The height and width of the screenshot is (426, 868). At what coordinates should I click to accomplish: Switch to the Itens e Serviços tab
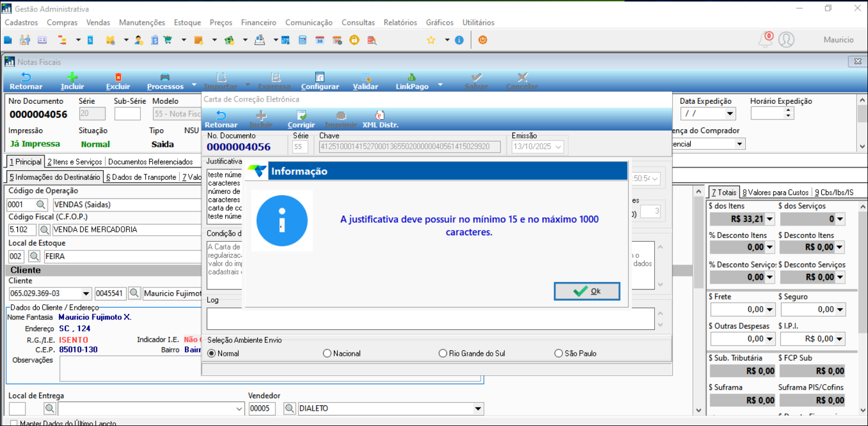point(75,162)
